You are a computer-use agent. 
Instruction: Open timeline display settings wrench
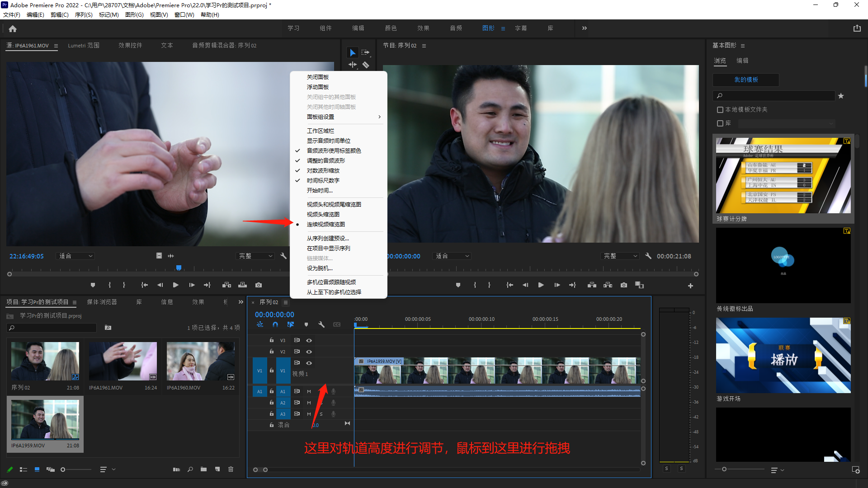pos(321,324)
